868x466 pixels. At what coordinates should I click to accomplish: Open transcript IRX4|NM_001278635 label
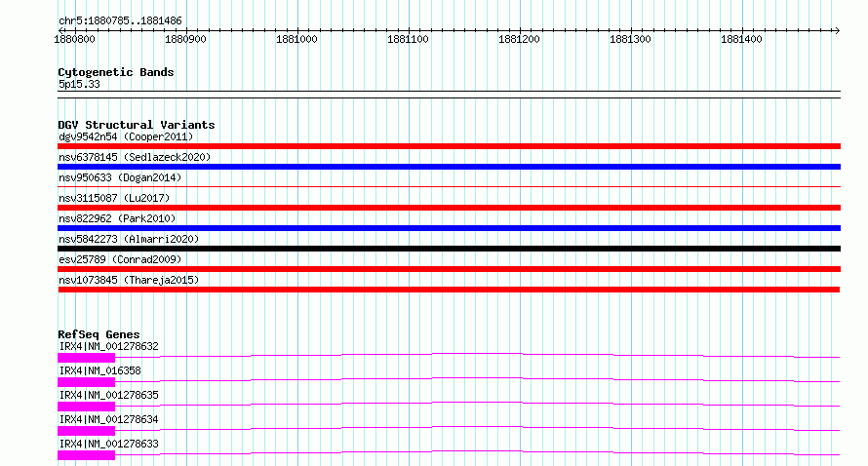[x=108, y=395]
